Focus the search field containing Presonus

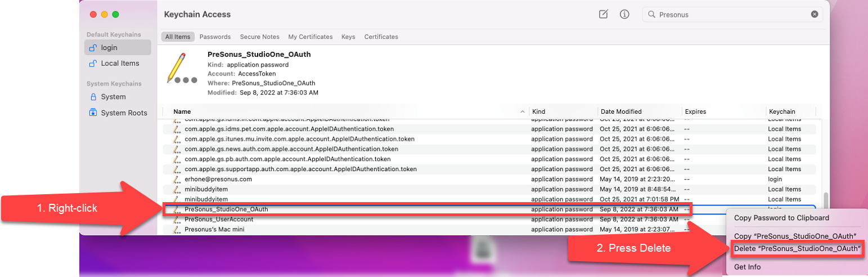coord(732,15)
